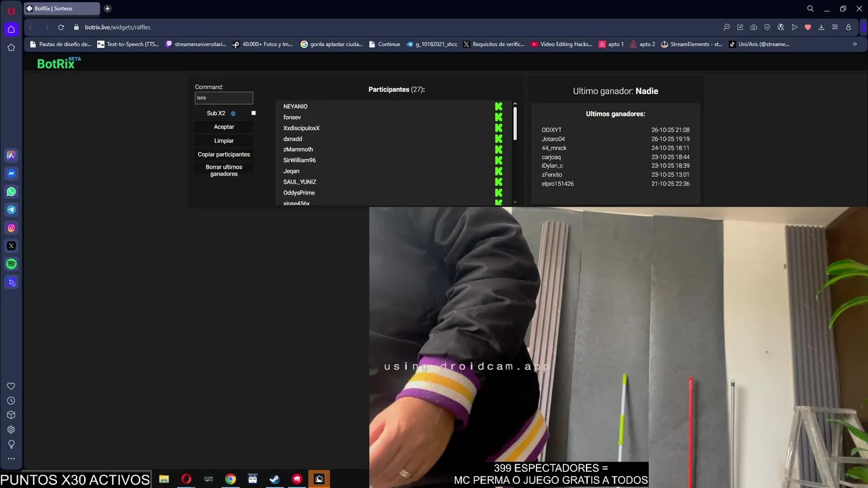The image size is (868, 488).
Task: Click the Command input field
Action: point(224,98)
